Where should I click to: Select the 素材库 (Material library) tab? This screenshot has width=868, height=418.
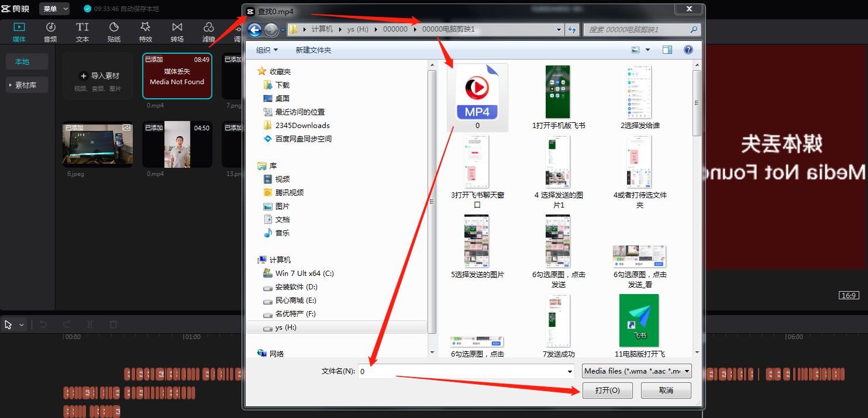25,85
